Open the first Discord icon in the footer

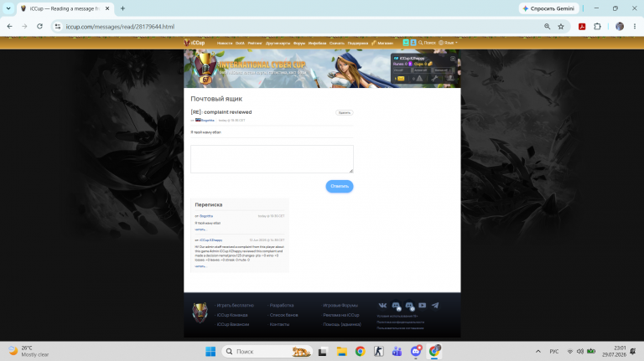pos(396,306)
